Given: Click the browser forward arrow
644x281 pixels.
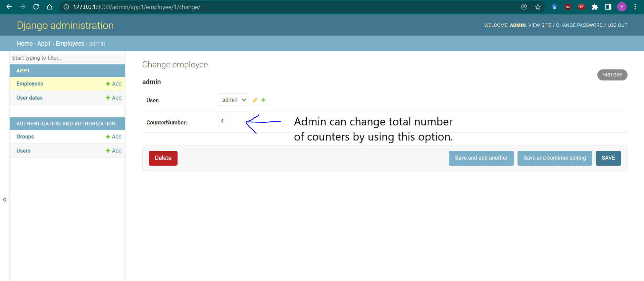Looking at the screenshot, I should click(22, 7).
